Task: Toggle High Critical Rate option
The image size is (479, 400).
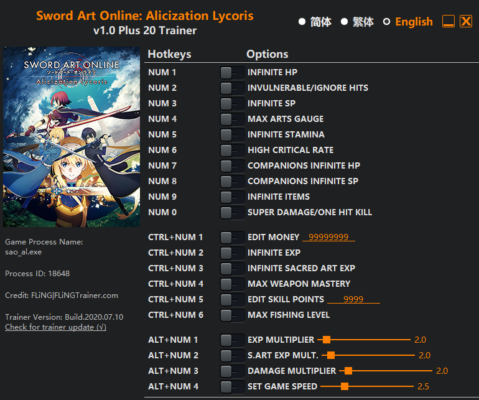Action: click(x=232, y=150)
